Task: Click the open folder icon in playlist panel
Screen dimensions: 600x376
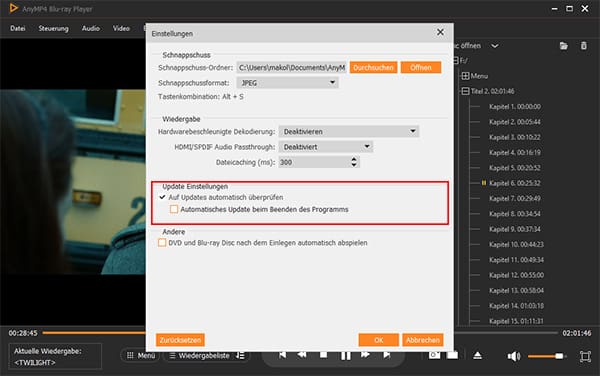Action: 563,46
